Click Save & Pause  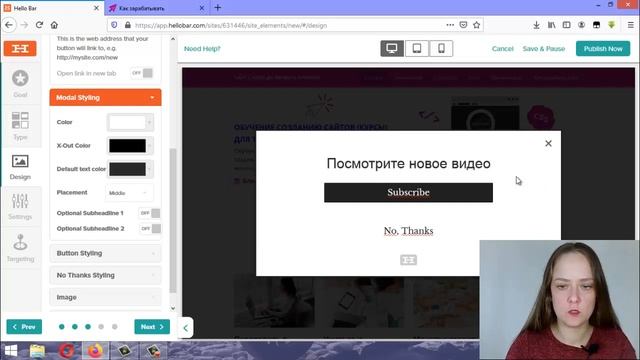point(544,49)
